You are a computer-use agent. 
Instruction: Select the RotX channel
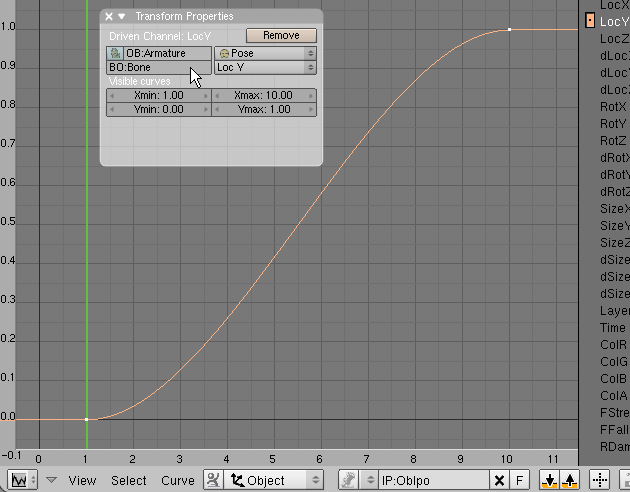pyautogui.click(x=613, y=107)
